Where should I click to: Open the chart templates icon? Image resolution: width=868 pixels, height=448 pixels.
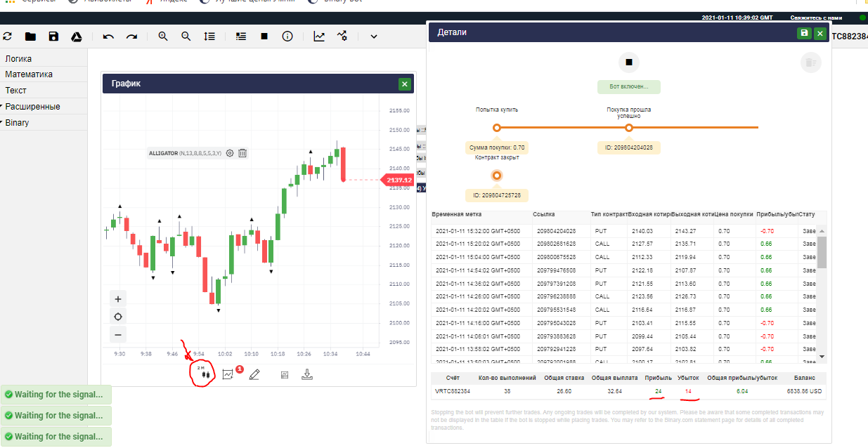[285, 375]
